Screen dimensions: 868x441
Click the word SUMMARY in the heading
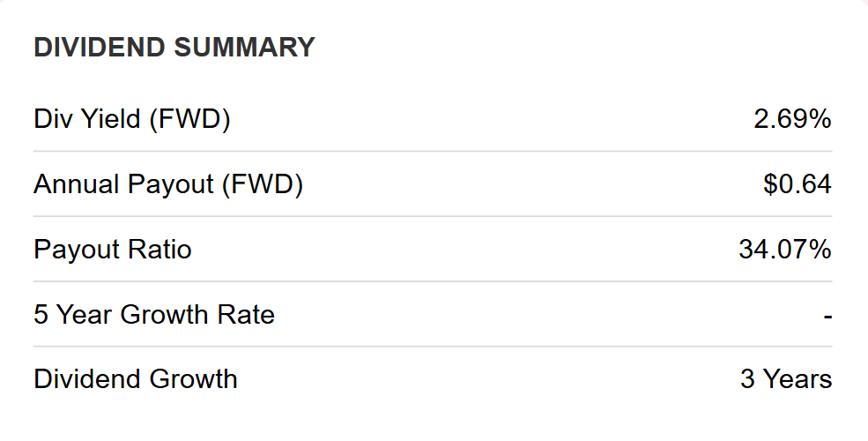pyautogui.click(x=244, y=47)
